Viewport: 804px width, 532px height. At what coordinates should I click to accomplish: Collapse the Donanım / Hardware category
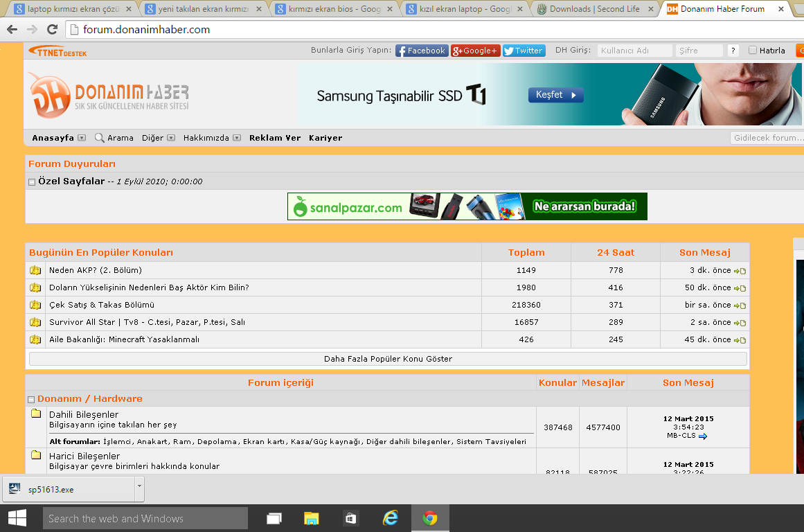(x=32, y=400)
